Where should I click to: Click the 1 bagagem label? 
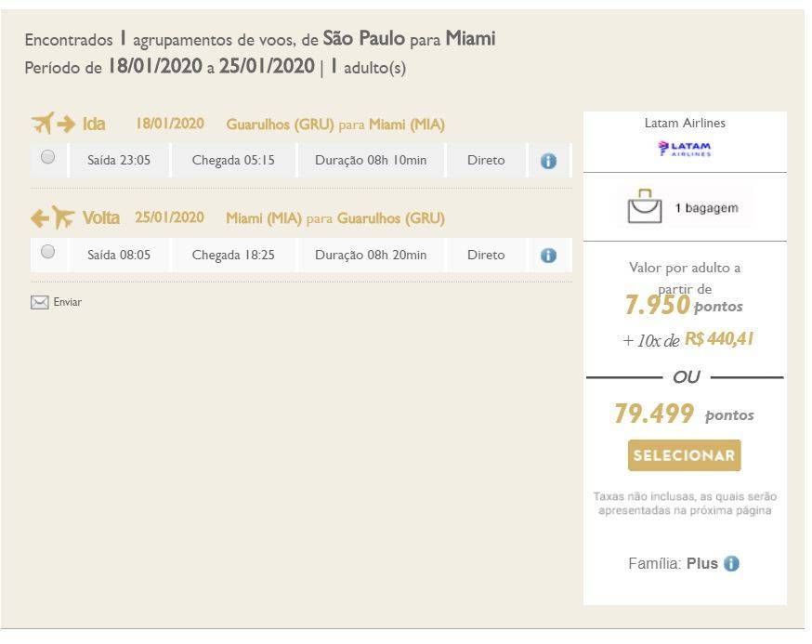coord(706,208)
